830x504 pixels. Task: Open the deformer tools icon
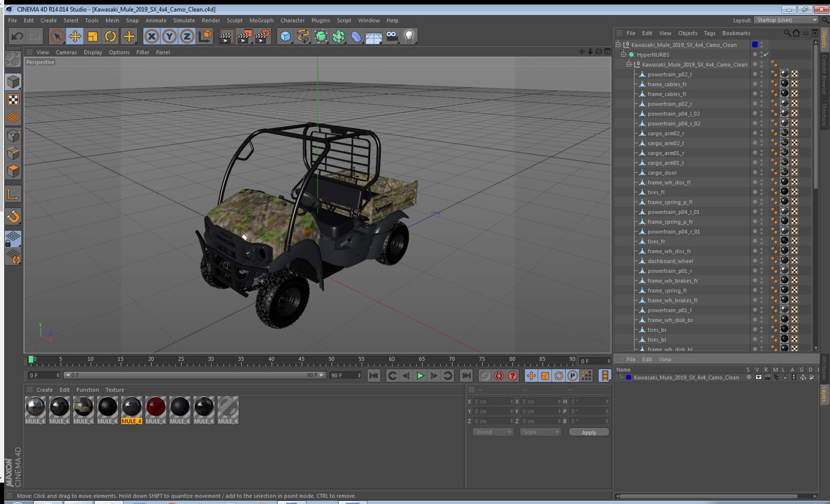[x=356, y=36]
